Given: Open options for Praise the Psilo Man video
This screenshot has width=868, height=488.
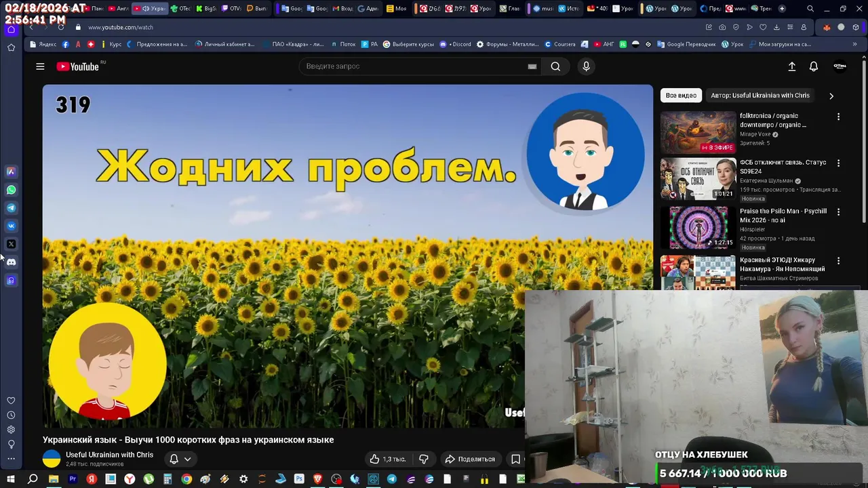Looking at the screenshot, I should 838,212.
